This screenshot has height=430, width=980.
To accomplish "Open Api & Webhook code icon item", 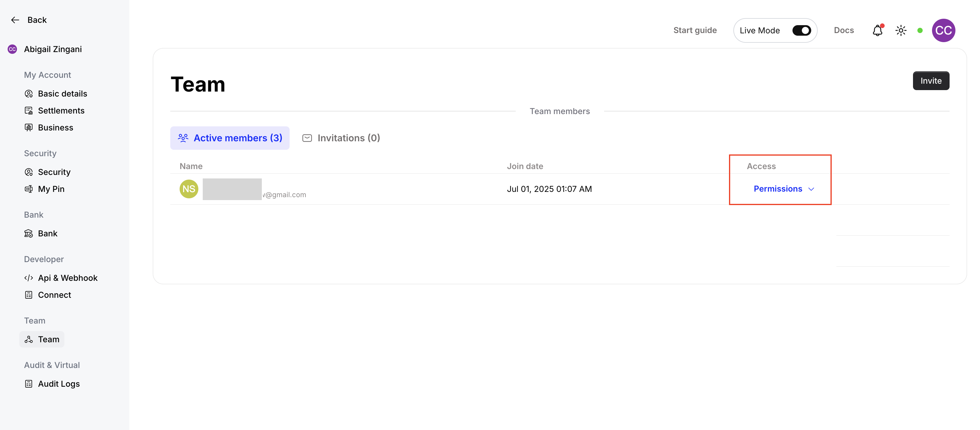I will 29,278.
